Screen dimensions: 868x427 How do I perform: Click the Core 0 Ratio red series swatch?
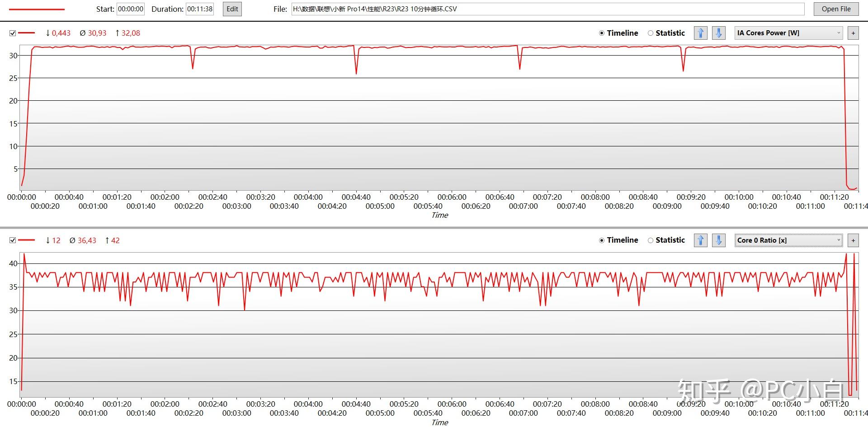27,240
